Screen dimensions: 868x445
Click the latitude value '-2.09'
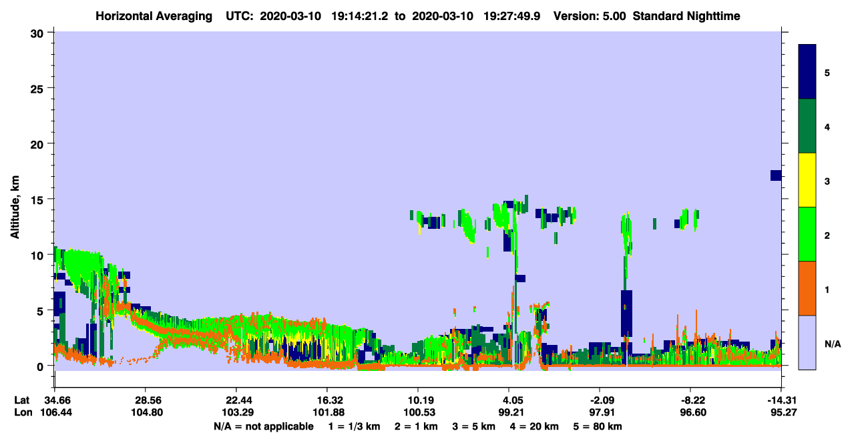click(600, 400)
